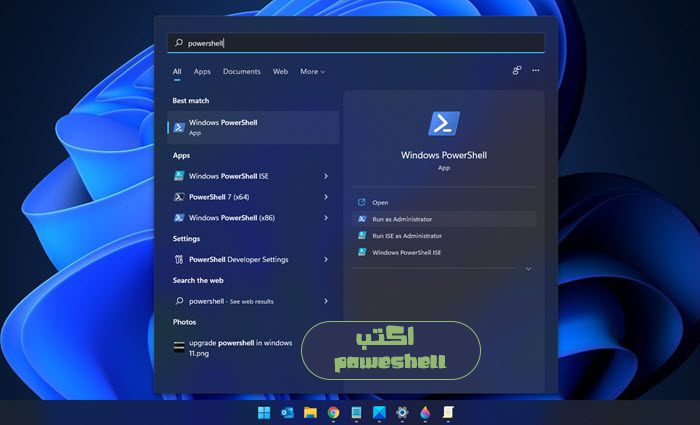Expand the PowerShell 7 (x64) result arrow

326,197
